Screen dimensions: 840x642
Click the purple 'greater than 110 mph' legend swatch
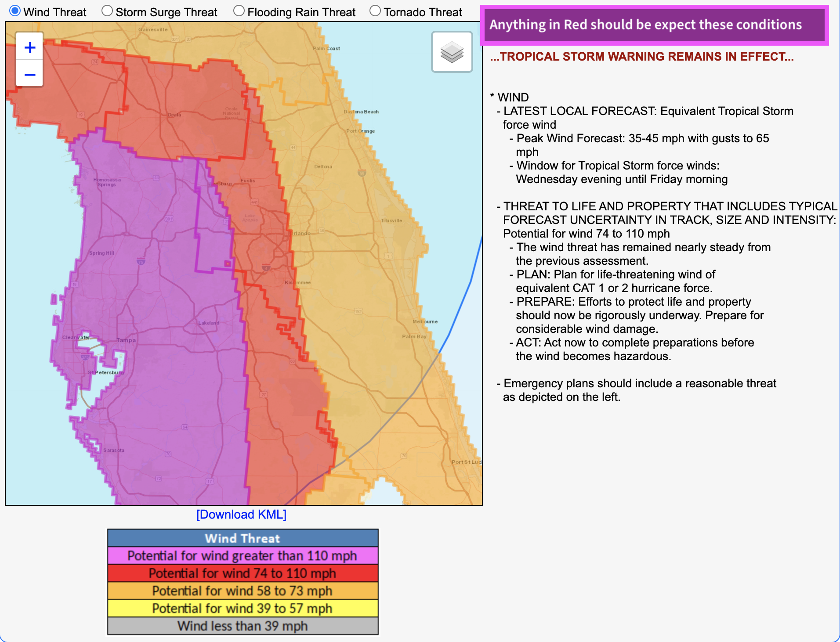coord(243,556)
